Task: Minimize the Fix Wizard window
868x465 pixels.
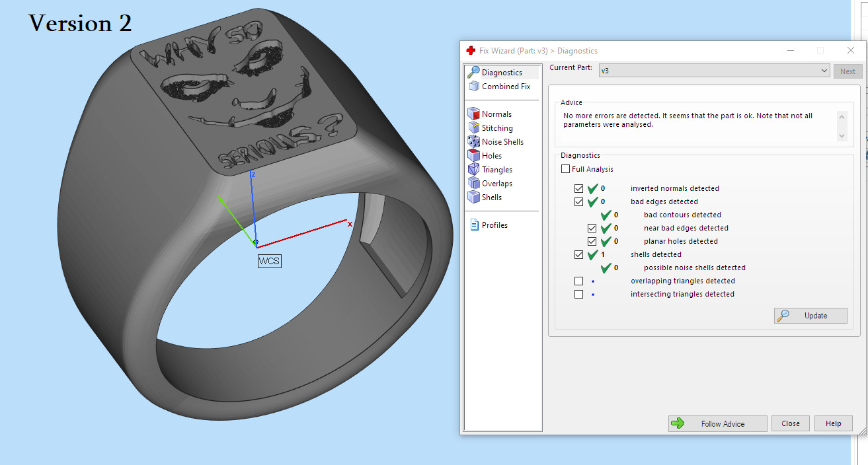Action: pos(791,50)
